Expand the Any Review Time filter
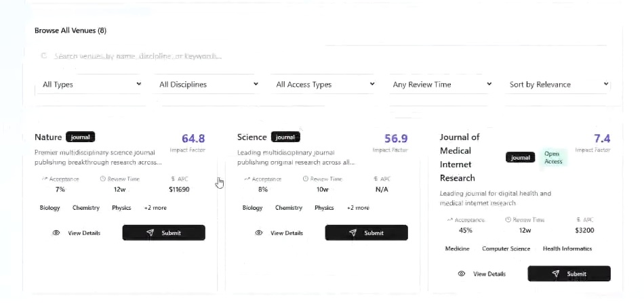 (x=442, y=85)
